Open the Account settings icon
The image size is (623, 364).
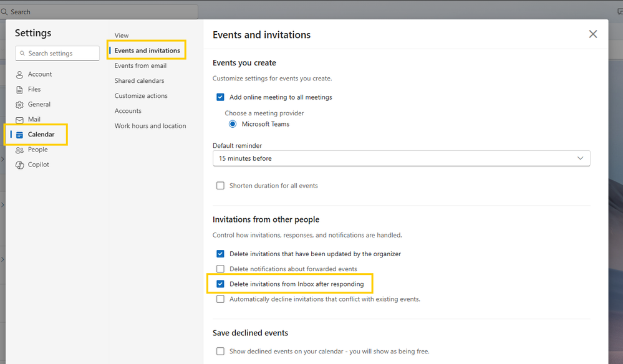[x=19, y=75]
